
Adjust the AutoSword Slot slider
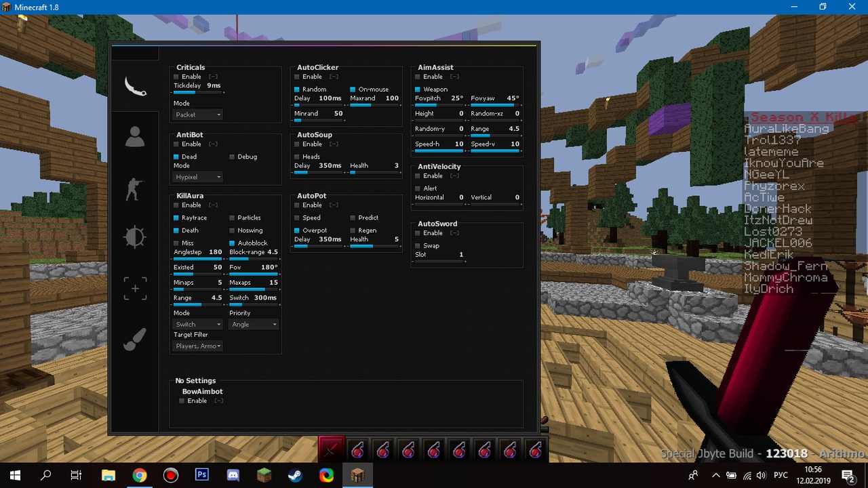click(x=439, y=261)
